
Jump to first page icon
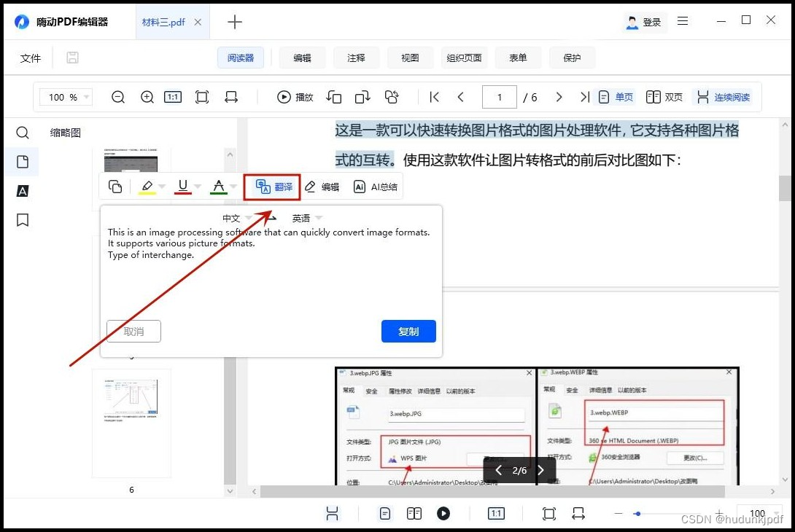point(434,97)
